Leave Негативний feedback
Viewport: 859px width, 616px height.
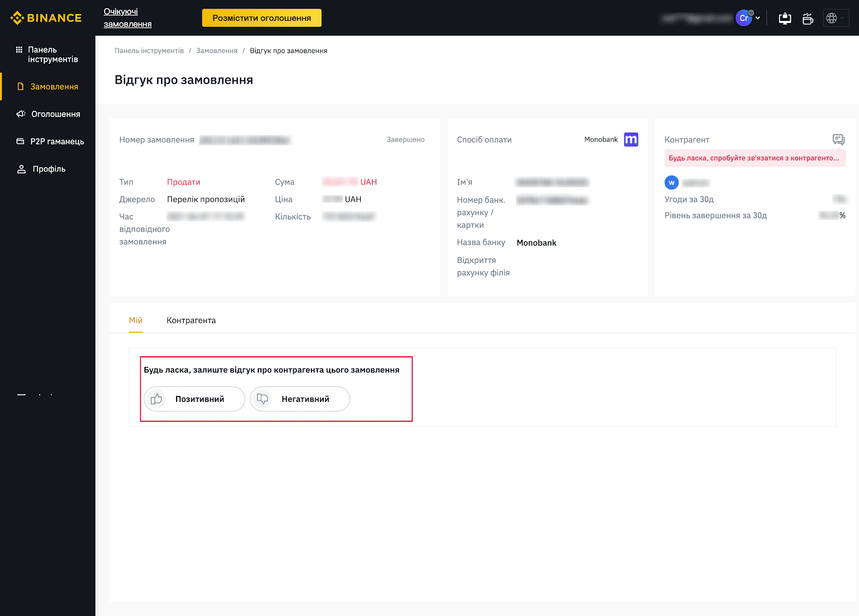[300, 399]
